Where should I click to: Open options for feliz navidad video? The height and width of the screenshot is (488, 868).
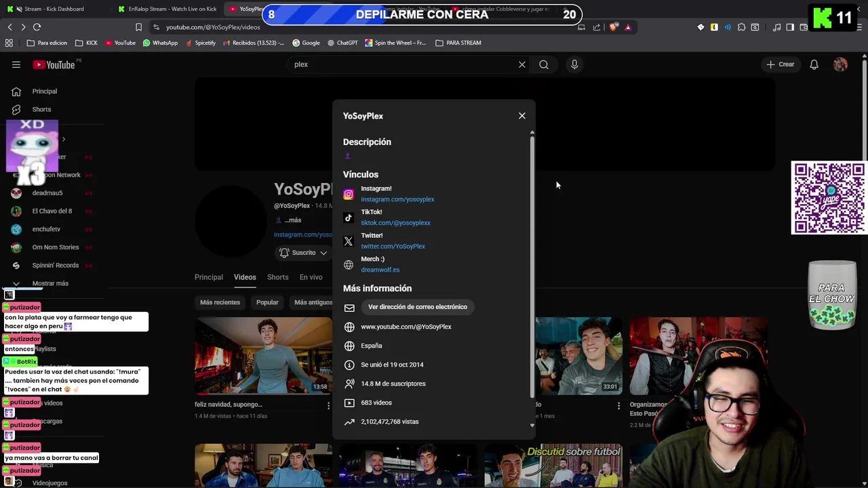click(328, 405)
